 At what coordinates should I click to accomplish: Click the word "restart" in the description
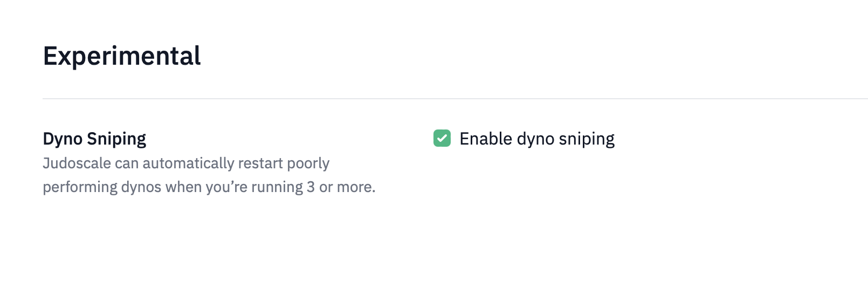click(261, 163)
